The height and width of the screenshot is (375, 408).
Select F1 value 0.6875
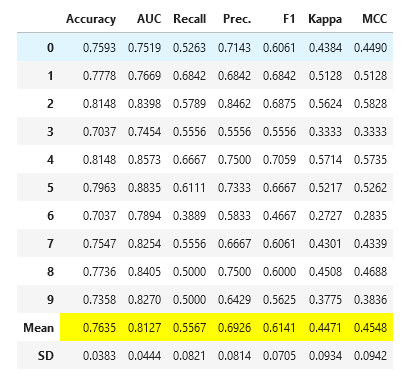coord(279,104)
